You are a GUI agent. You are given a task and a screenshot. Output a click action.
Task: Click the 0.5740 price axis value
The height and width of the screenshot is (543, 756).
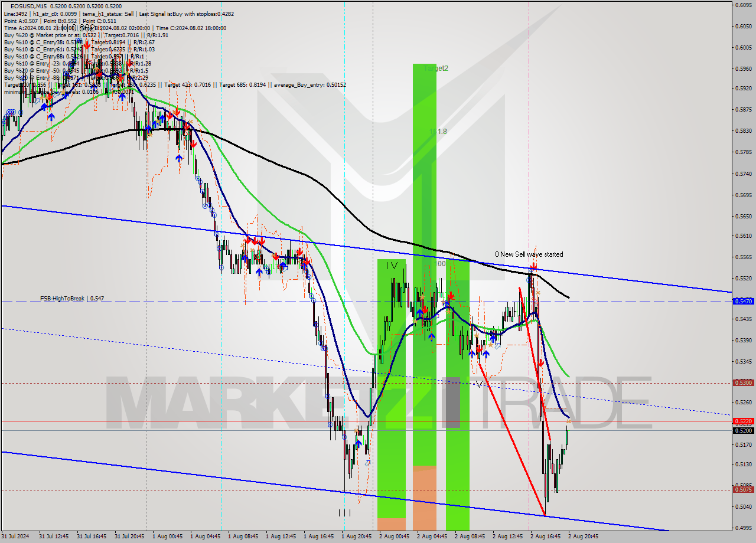click(x=743, y=174)
